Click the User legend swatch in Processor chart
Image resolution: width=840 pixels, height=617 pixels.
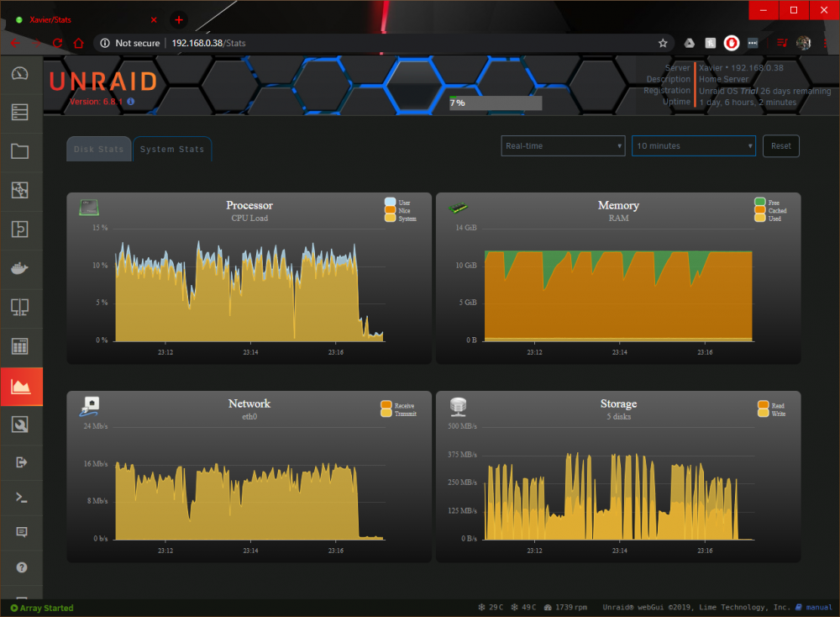tap(390, 203)
